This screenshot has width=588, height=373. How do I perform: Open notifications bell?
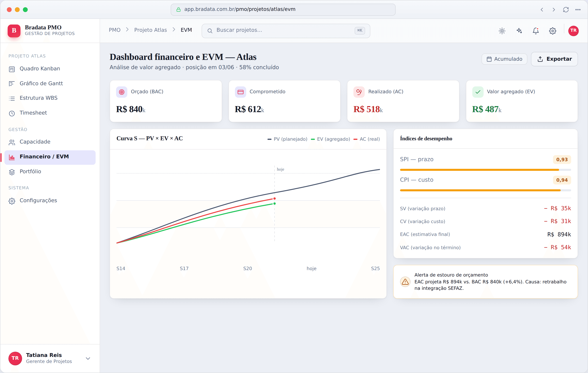pyautogui.click(x=536, y=31)
